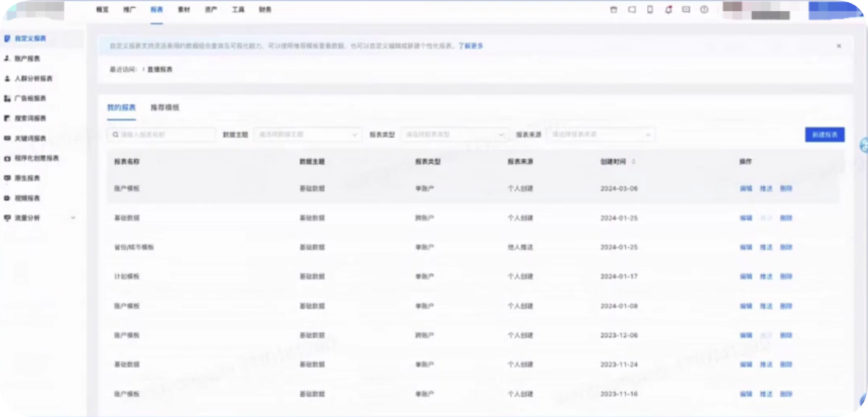Edit the 省份/城市模板 report
This screenshot has height=417, width=868.
(745, 247)
